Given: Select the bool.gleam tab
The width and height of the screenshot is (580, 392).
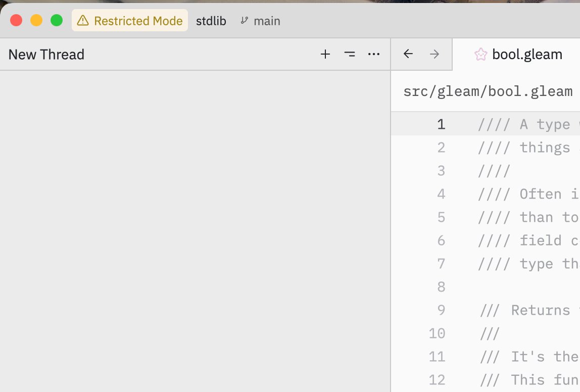Looking at the screenshot, I should click(518, 55).
